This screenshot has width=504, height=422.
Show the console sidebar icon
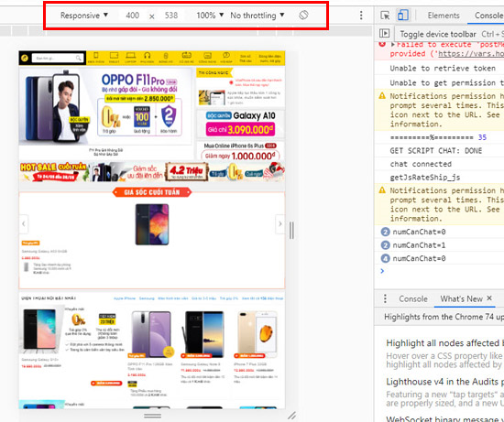385,33
